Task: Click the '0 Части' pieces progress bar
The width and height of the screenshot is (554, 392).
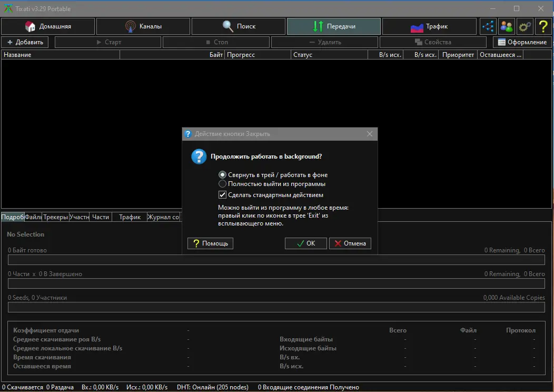Action: (x=276, y=283)
